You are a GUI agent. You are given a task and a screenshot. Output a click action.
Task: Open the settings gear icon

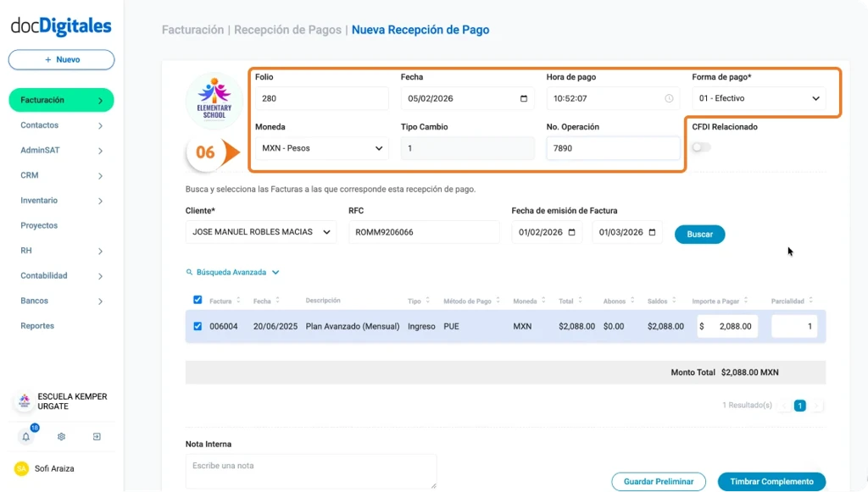pos(60,436)
